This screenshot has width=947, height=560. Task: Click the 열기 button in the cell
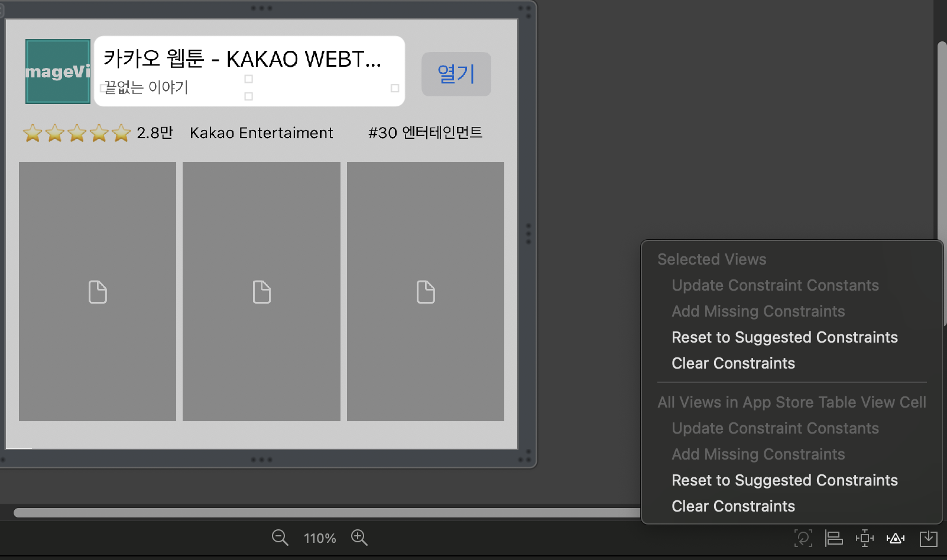coord(456,74)
